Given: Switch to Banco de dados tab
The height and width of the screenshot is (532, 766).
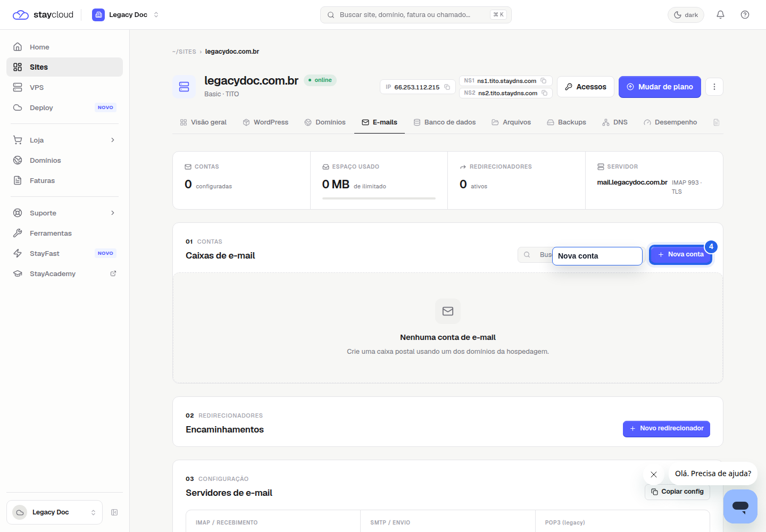Looking at the screenshot, I should coord(445,122).
